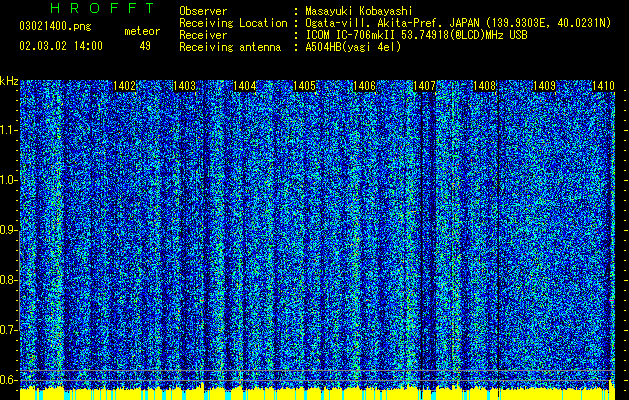Click the 'Receiving Location' label

coord(233,23)
